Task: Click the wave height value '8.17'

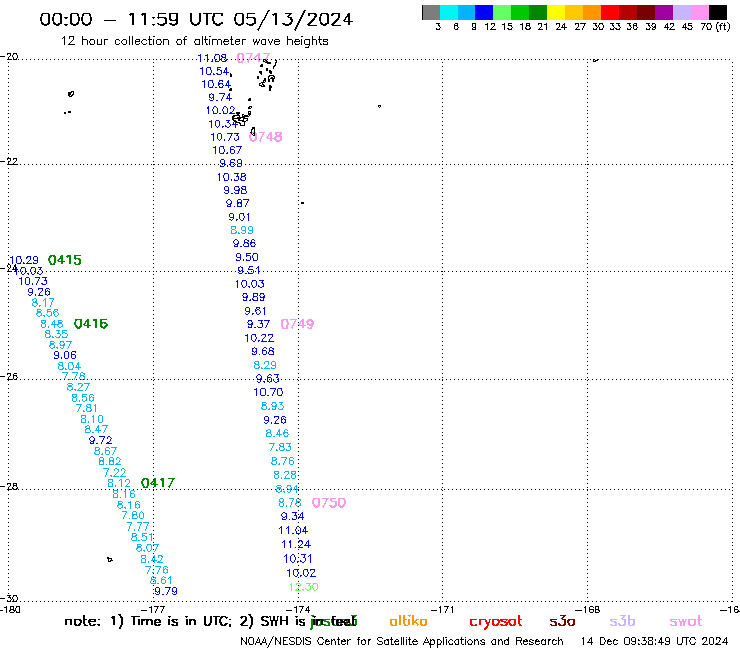Action: (43, 303)
